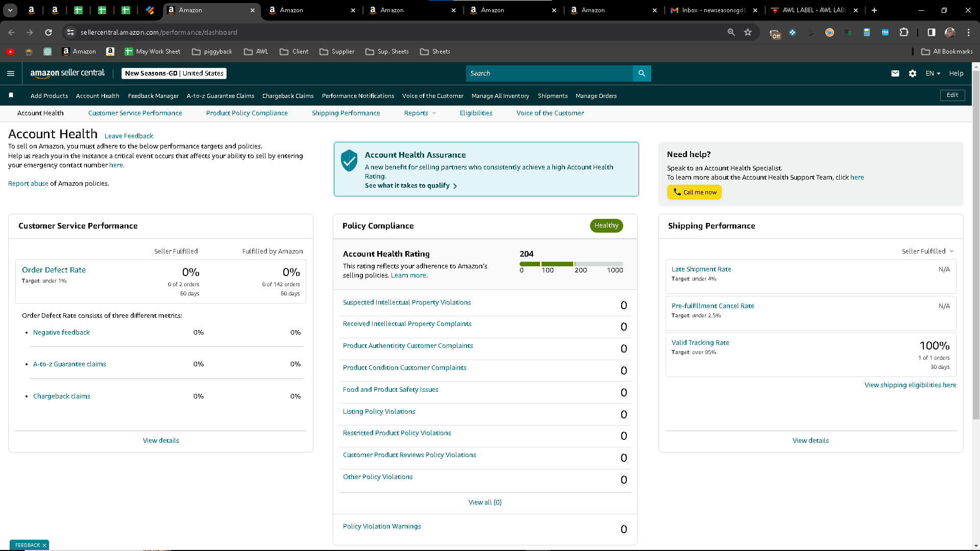Image resolution: width=980 pixels, height=551 pixels.
Task: Open the piggyback bookmarks folder
Action: 212,52
